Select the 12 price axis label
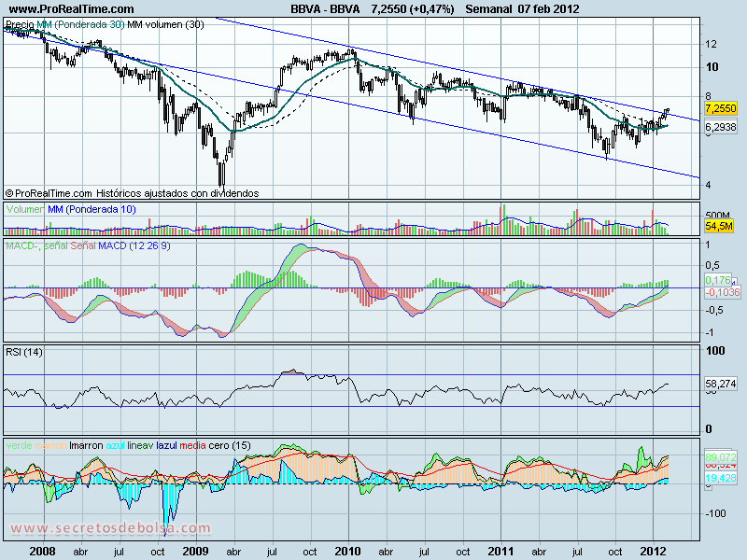The width and height of the screenshot is (747, 560). click(711, 44)
